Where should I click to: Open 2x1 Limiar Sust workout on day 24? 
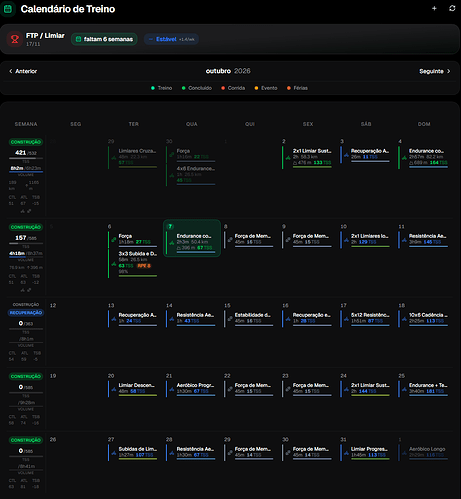(365, 389)
